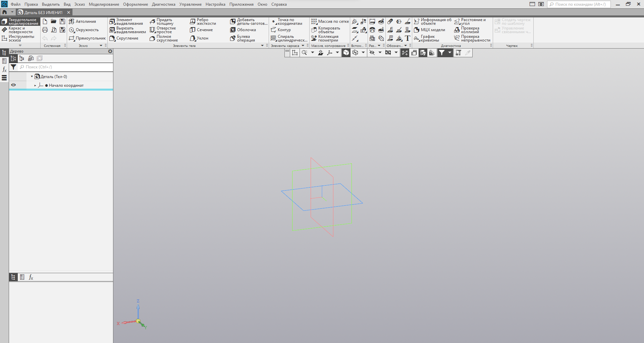Screen dimensions: 644x343
Task: Collapse the Деталь (Тел-0) tree node
Action: 32,76
